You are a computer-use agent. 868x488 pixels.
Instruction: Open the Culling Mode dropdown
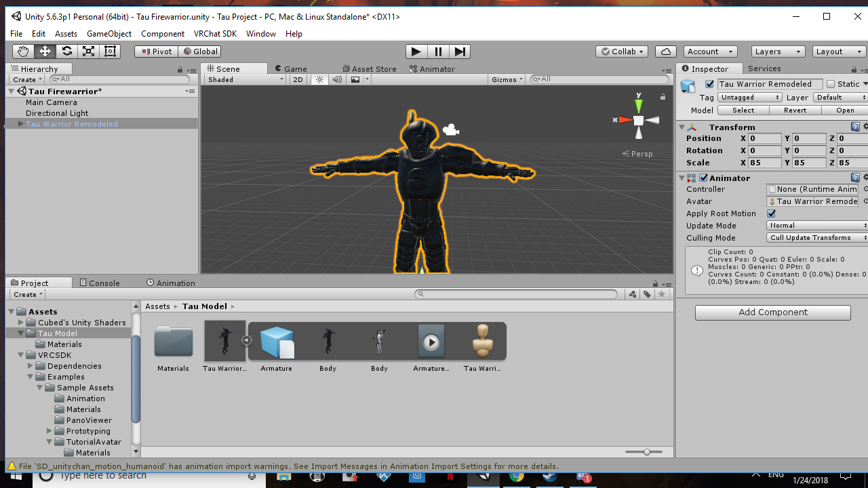tap(818, 238)
